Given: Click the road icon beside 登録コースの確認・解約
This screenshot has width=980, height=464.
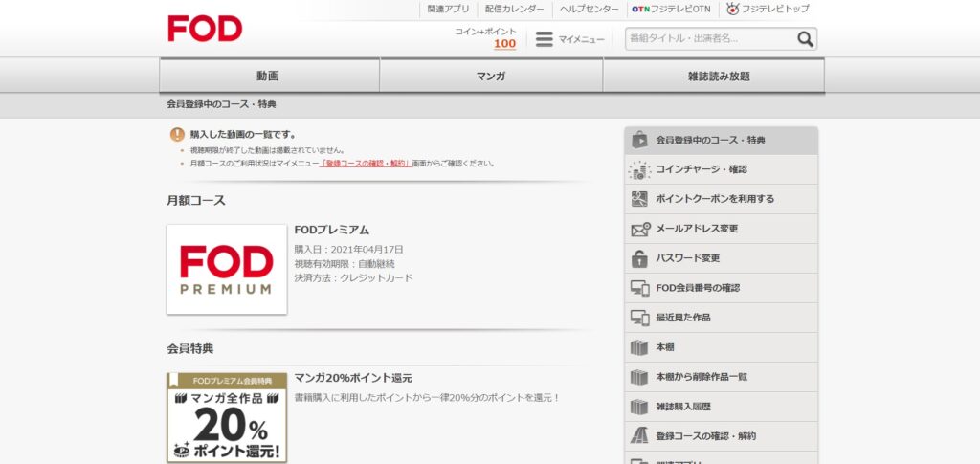Looking at the screenshot, I should click(638, 436).
